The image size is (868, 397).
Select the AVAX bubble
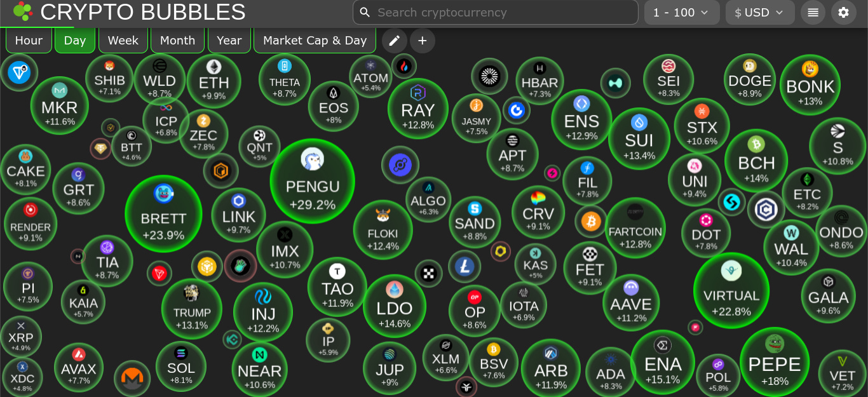pos(79,368)
